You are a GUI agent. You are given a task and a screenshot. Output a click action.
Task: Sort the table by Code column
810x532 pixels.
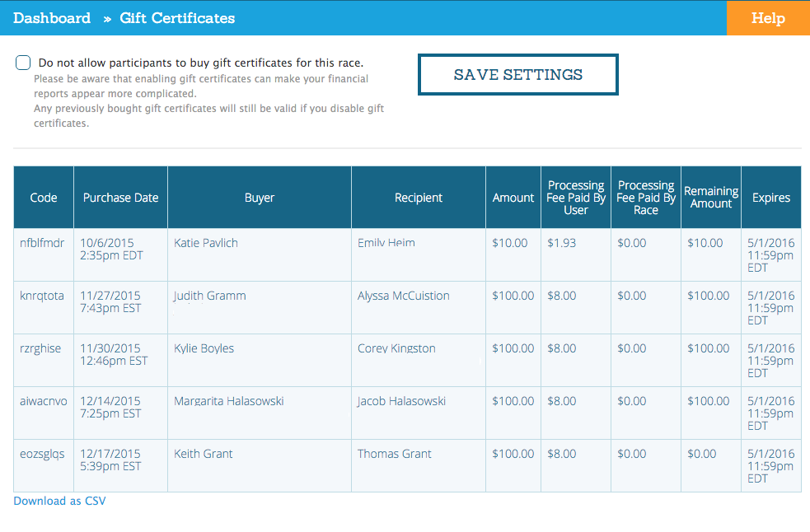tap(43, 197)
